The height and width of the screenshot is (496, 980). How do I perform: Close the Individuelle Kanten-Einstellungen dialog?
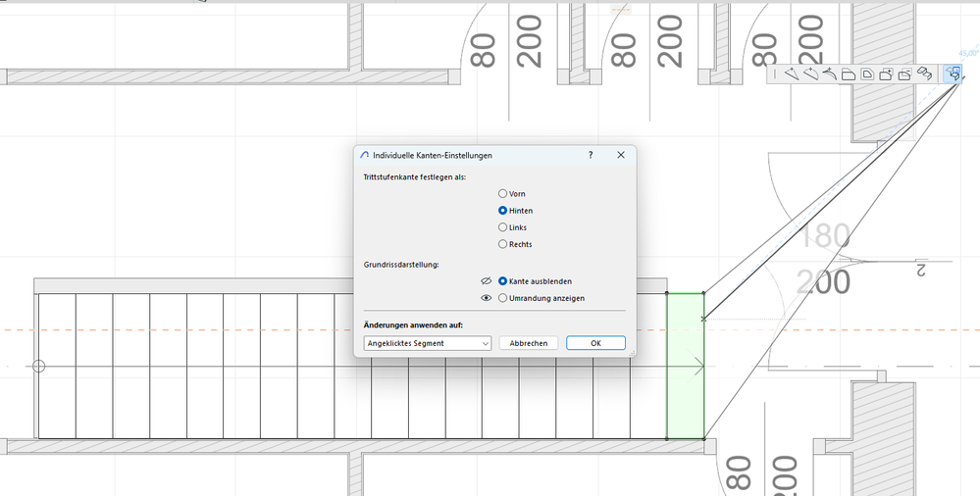[621, 155]
